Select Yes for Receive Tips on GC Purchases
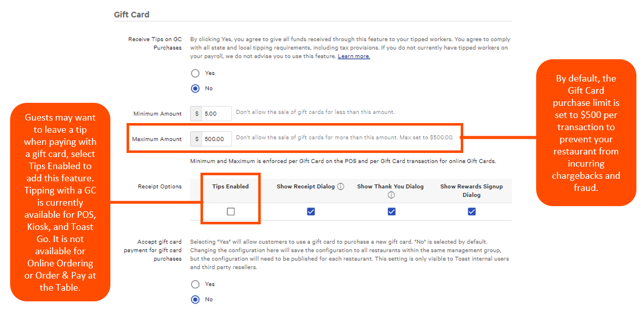 point(195,73)
